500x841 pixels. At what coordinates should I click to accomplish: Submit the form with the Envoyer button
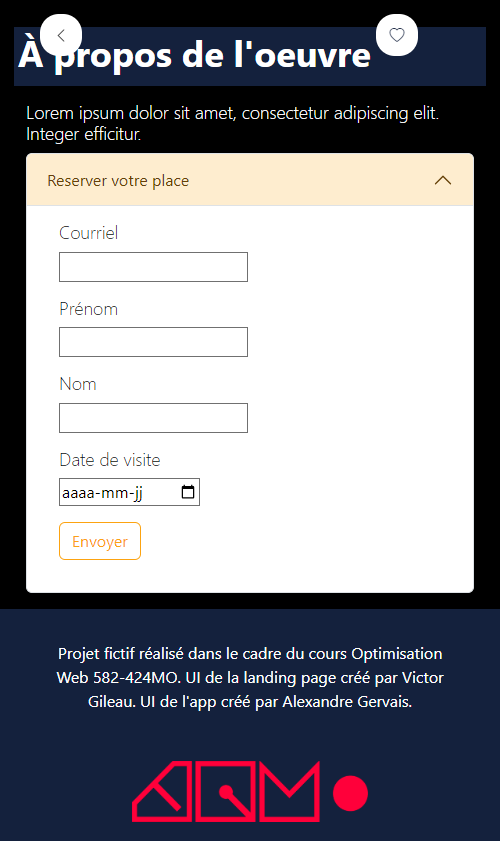[100, 541]
